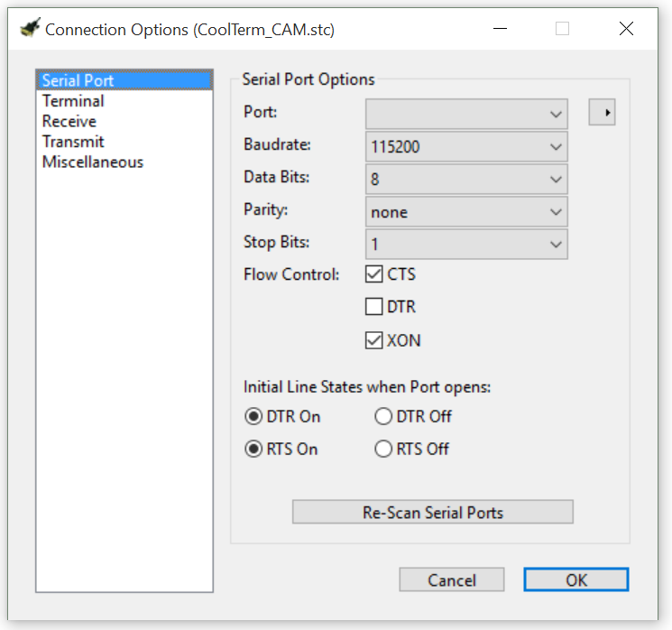Viewport: 672px width, 630px height.
Task: Select the DTR Off radio button
Action: coord(383,416)
